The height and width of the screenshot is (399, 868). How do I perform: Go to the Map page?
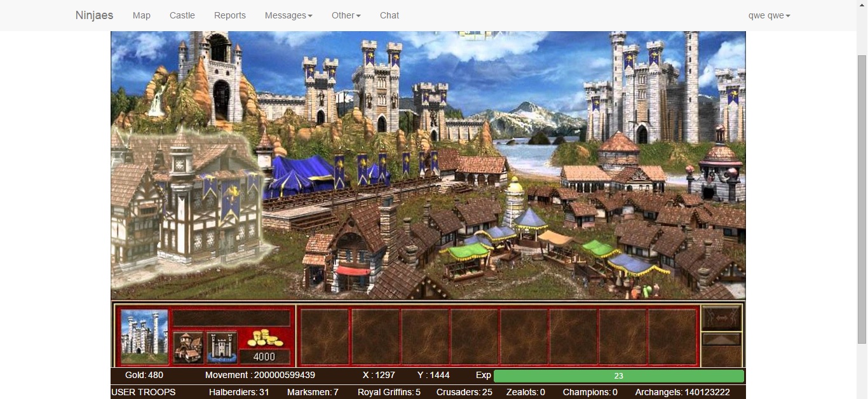[x=142, y=15]
